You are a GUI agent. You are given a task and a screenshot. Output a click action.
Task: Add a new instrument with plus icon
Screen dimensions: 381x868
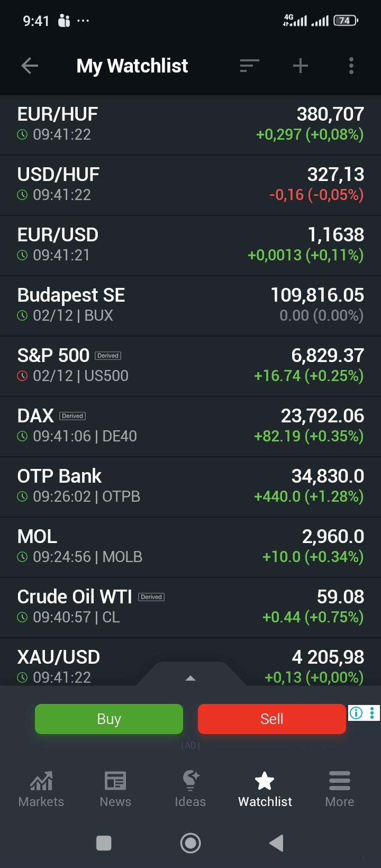pyautogui.click(x=301, y=66)
